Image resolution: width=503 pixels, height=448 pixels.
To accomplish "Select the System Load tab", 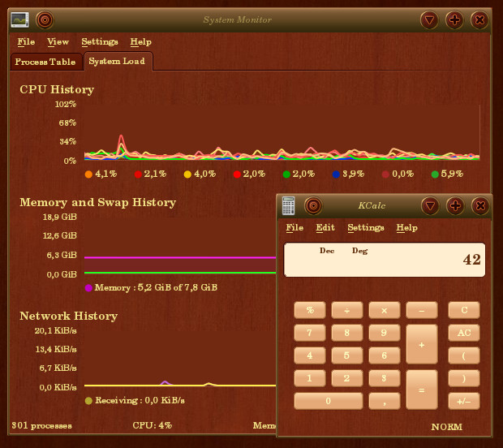I will click(118, 61).
